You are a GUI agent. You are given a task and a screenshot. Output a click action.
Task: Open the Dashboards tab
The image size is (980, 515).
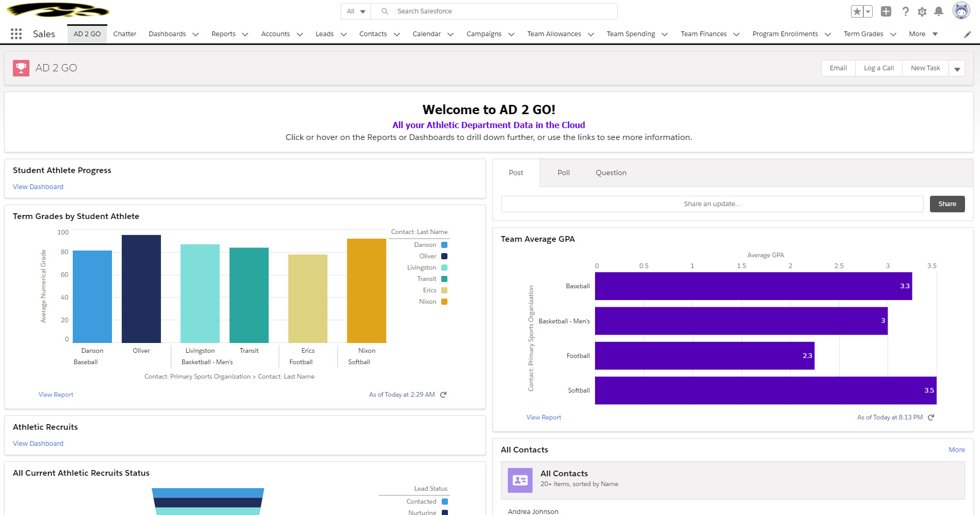167,34
